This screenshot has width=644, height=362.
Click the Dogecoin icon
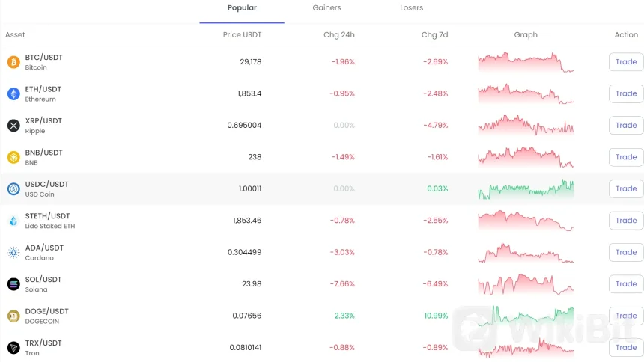(x=13, y=316)
